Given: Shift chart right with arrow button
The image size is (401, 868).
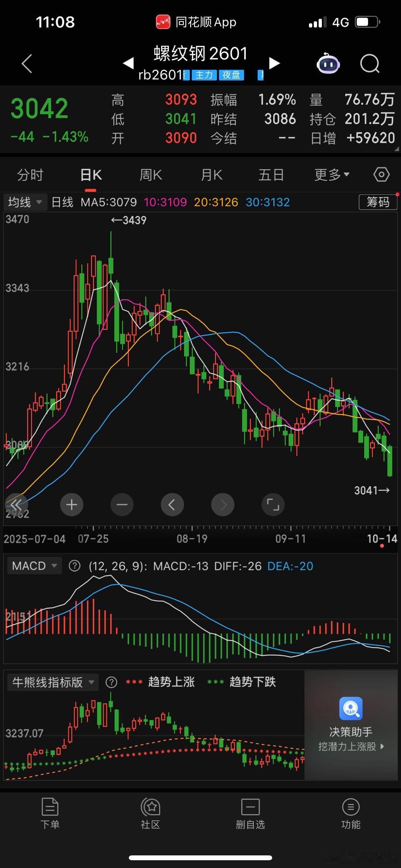Looking at the screenshot, I should tap(222, 505).
